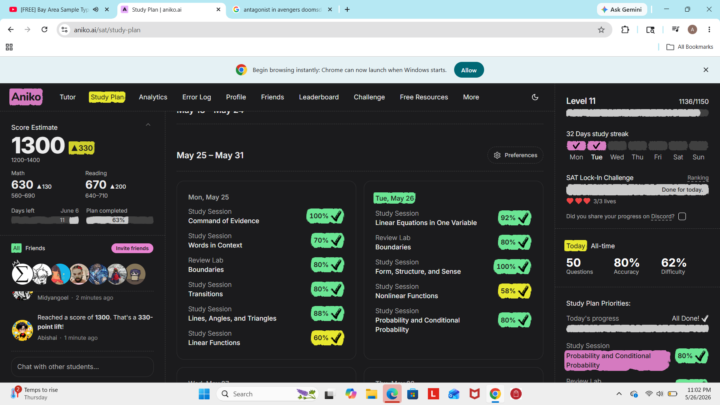Open the Tutor page
Viewport: 720px width, 405px height.
(x=68, y=97)
